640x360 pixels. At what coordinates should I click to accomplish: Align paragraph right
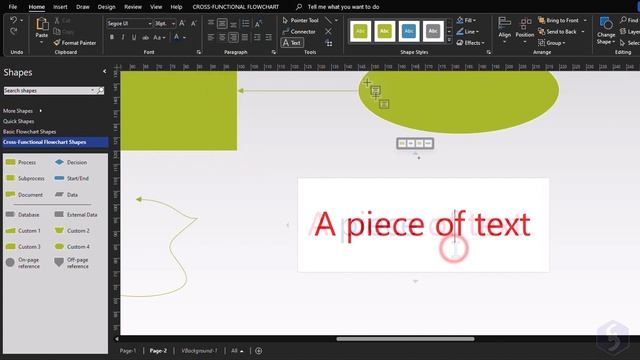tap(233, 38)
